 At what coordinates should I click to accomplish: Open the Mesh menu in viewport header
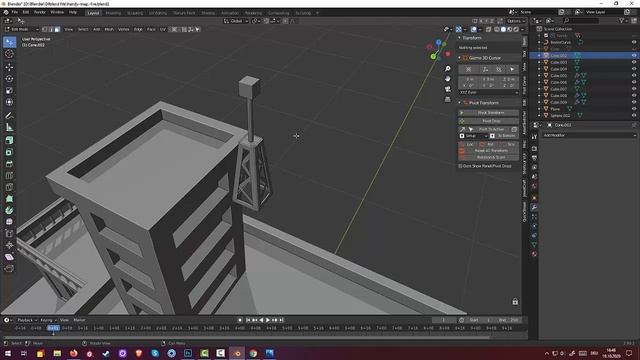[x=109, y=29]
